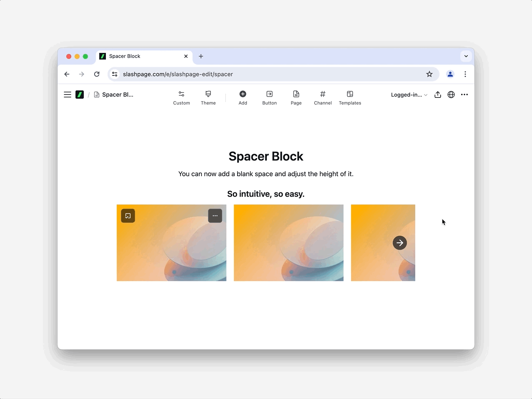
Task: Open the Custom settings tool
Action: [181, 98]
